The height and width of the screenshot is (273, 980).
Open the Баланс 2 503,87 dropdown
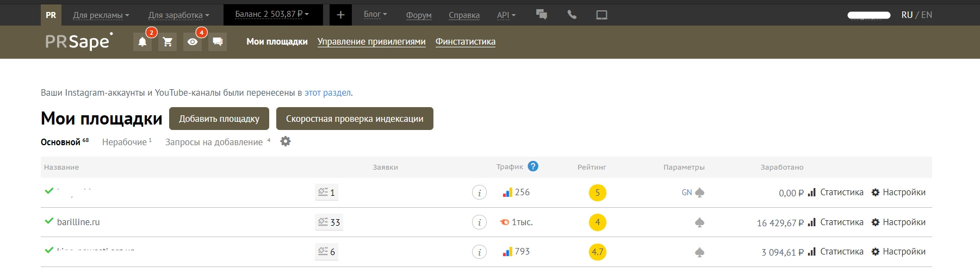pyautogui.click(x=272, y=15)
